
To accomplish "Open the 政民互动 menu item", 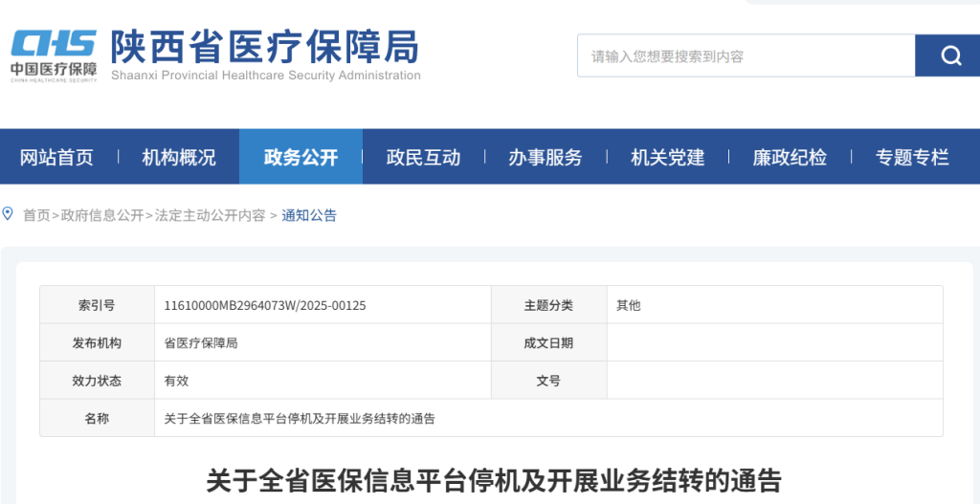I will 423,157.
